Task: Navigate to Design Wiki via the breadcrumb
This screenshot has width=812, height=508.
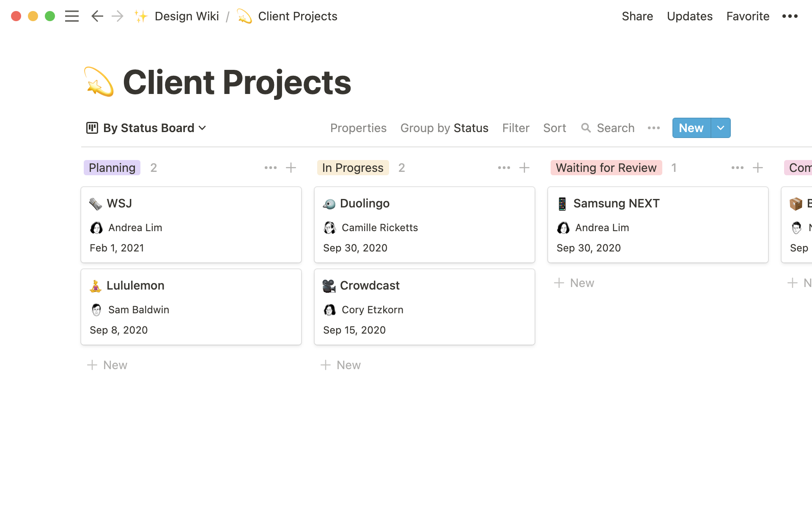Action: click(187, 16)
